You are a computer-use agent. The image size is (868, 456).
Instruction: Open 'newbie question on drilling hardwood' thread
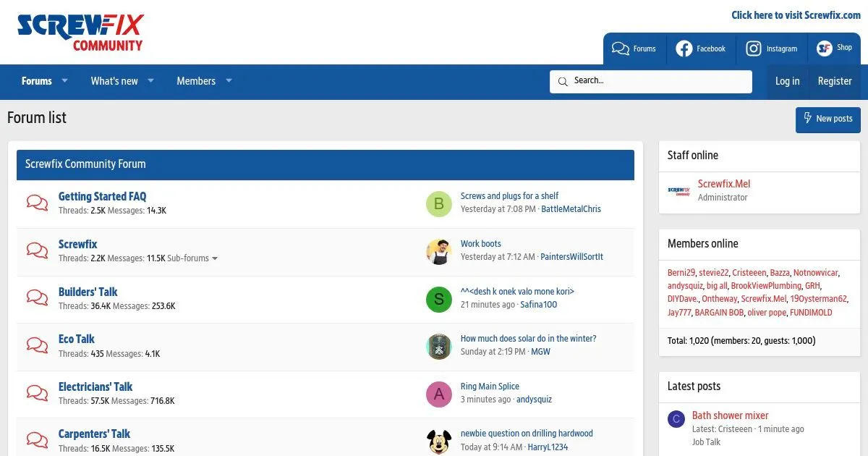coord(527,434)
